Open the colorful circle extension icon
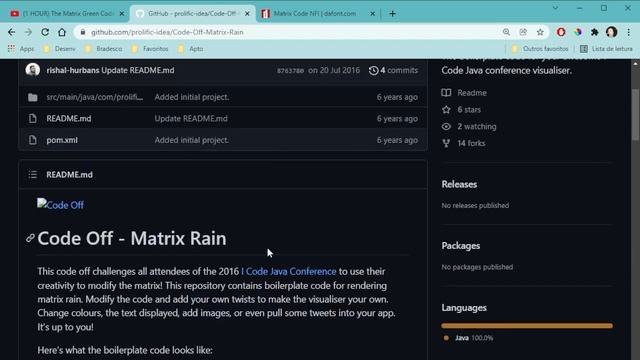 tap(578, 32)
